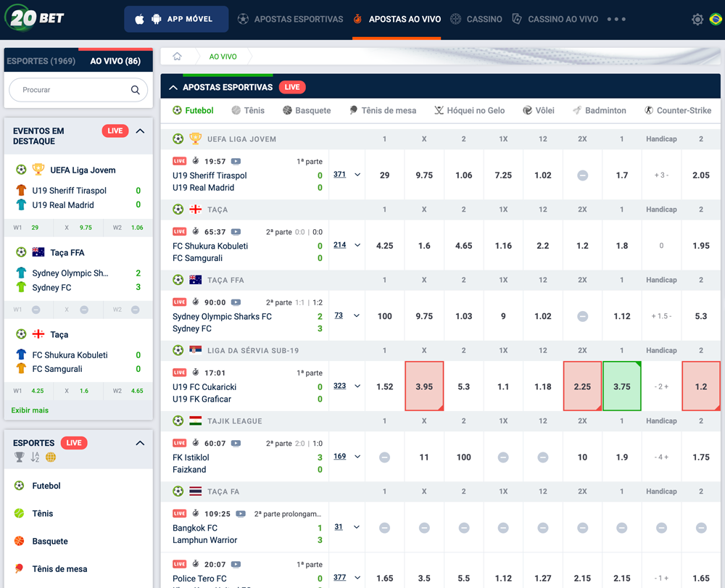Viewport: 725px width, 588px height.
Task: Select Badminton sport tab
Action: coord(600,110)
